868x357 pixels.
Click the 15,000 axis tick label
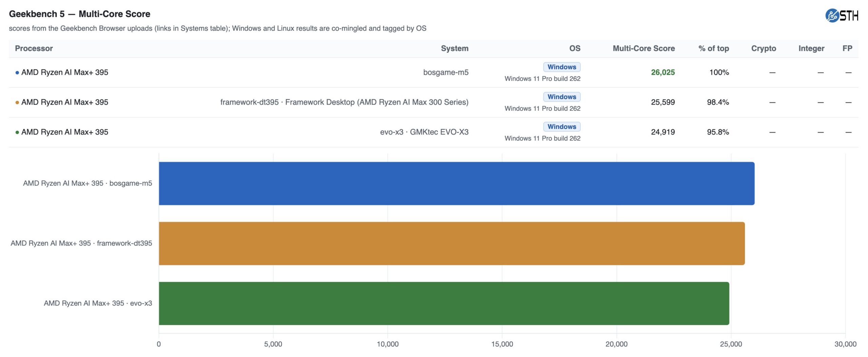pyautogui.click(x=502, y=344)
